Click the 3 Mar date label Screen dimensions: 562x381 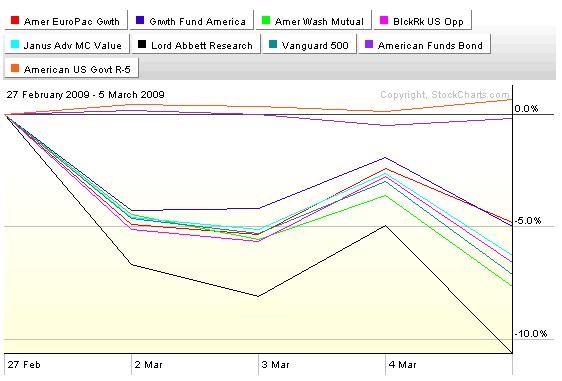pyautogui.click(x=275, y=365)
